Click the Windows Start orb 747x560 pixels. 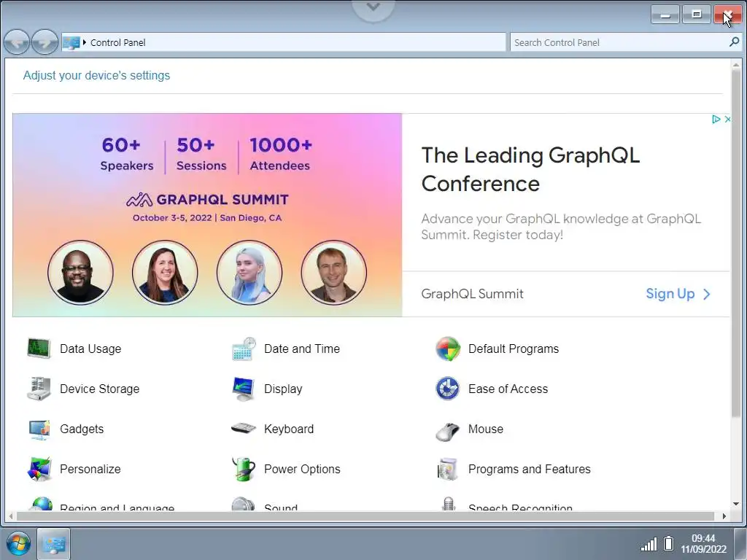pyautogui.click(x=18, y=542)
